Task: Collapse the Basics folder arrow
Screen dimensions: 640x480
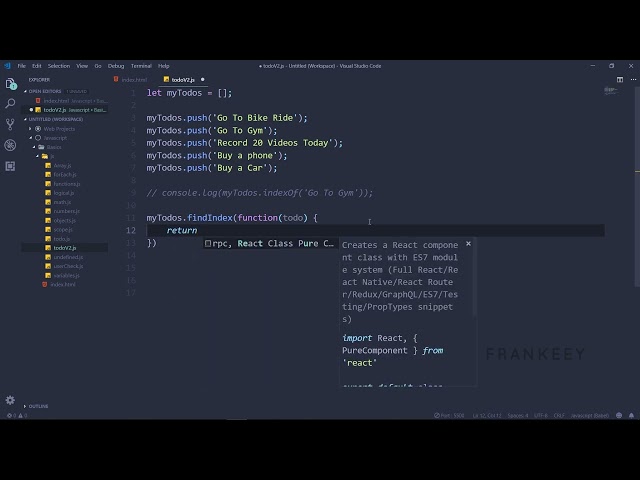Action: (34, 147)
